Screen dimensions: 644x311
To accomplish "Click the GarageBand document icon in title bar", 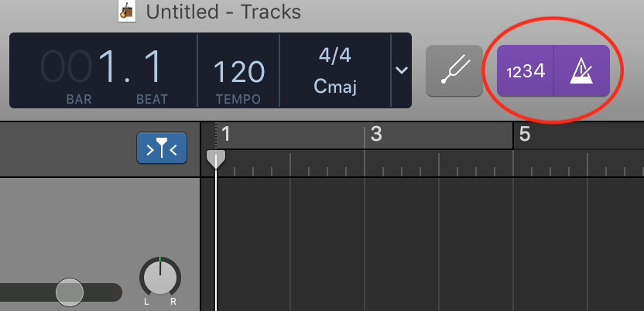I will pyautogui.click(x=127, y=12).
